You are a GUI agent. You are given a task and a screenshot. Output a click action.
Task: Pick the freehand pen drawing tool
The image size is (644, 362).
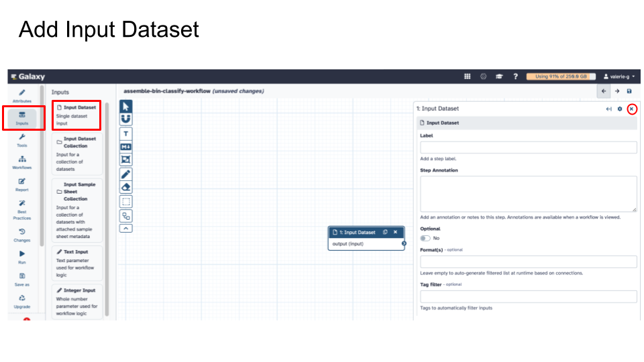coord(126,174)
